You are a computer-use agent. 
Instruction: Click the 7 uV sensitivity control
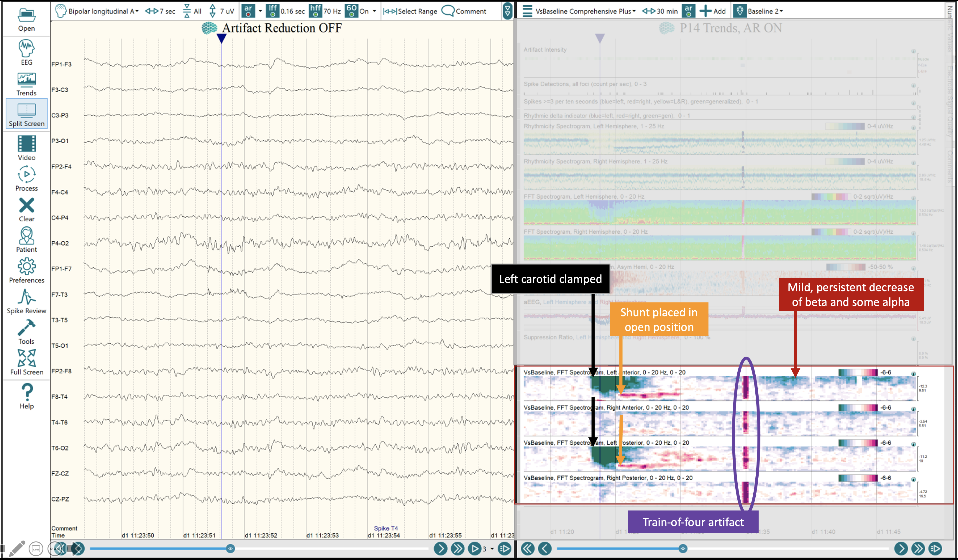[222, 11]
